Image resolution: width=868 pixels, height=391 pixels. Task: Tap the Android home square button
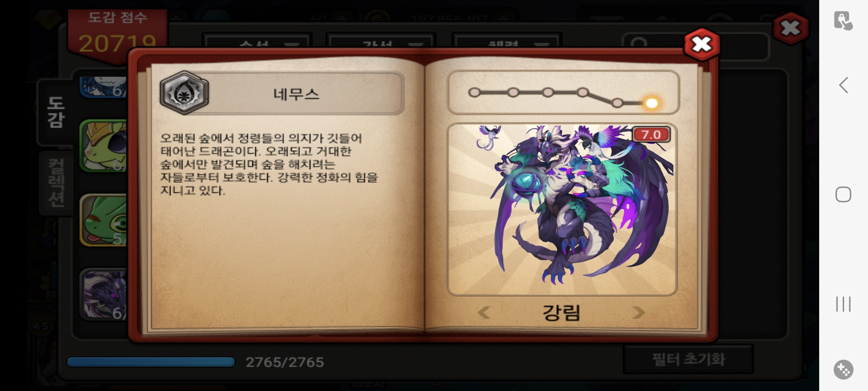click(x=843, y=195)
